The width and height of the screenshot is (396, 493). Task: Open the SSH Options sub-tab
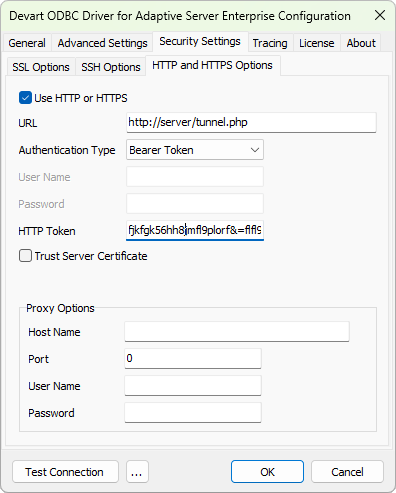[x=111, y=67]
